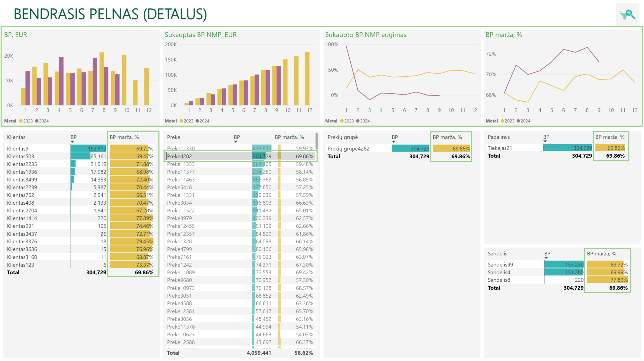
Task: Click BP sort arrow in Sandėlis table
Action: click(x=546, y=258)
